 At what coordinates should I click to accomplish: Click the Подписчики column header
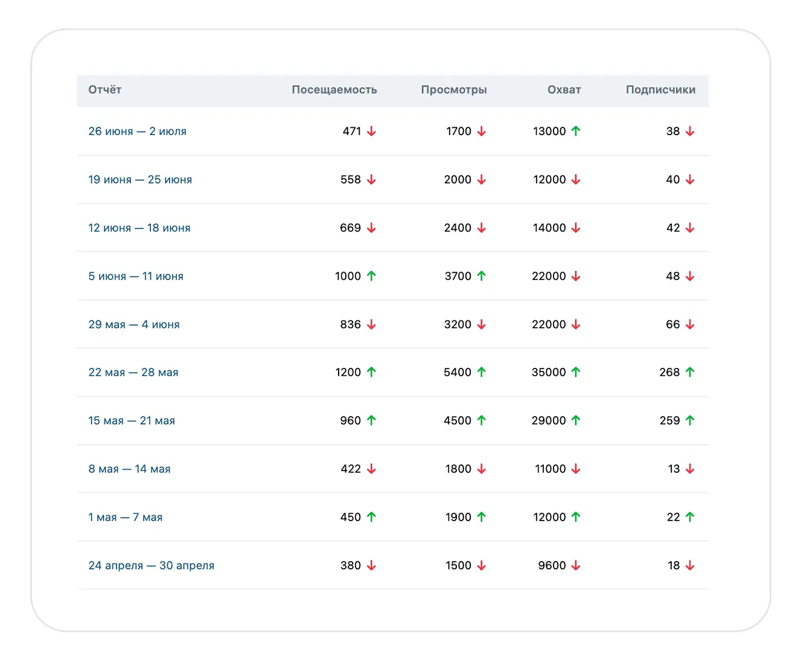click(660, 90)
